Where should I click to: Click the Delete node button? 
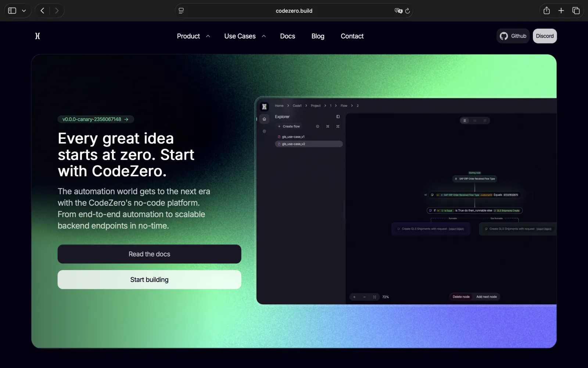[461, 297]
